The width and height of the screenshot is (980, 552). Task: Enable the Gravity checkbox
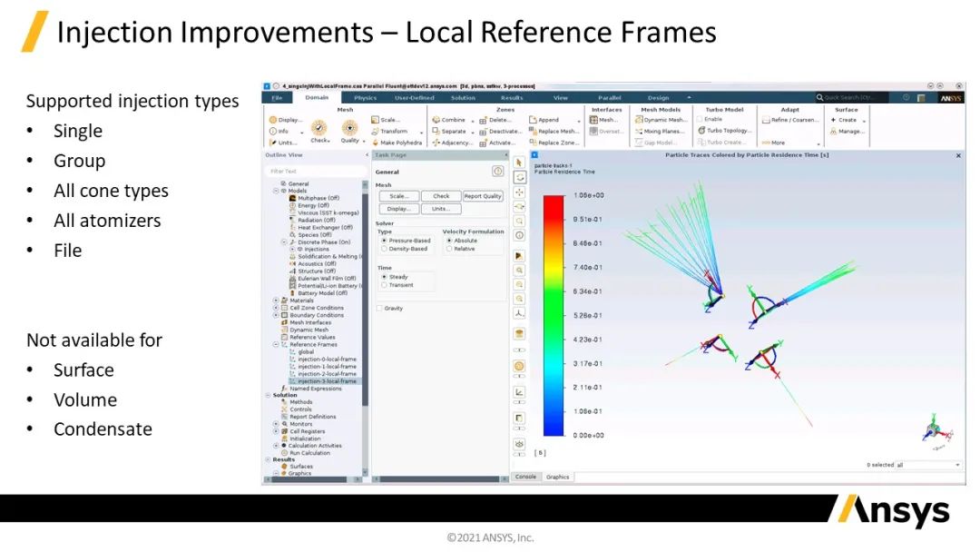[379, 309]
